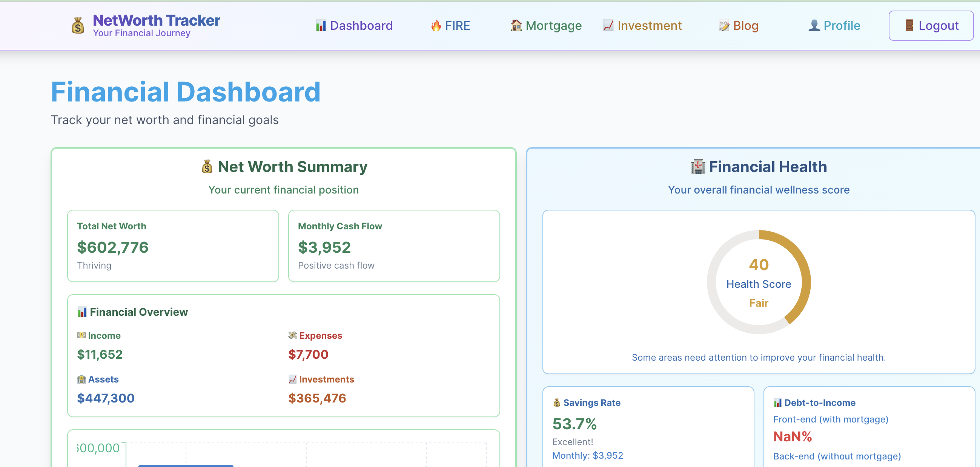Click the Logout door icon
Viewport: 980px width, 467px height.
click(x=909, y=26)
